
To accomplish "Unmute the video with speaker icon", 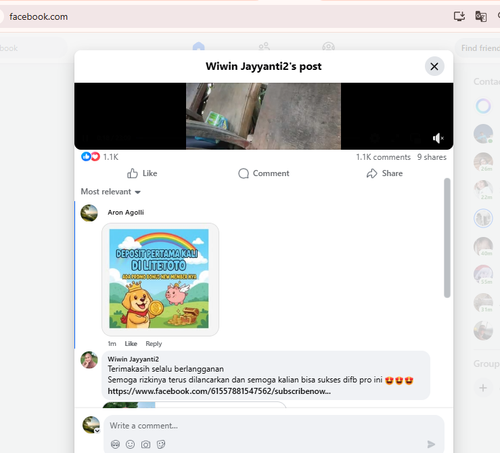I will pyautogui.click(x=438, y=138).
